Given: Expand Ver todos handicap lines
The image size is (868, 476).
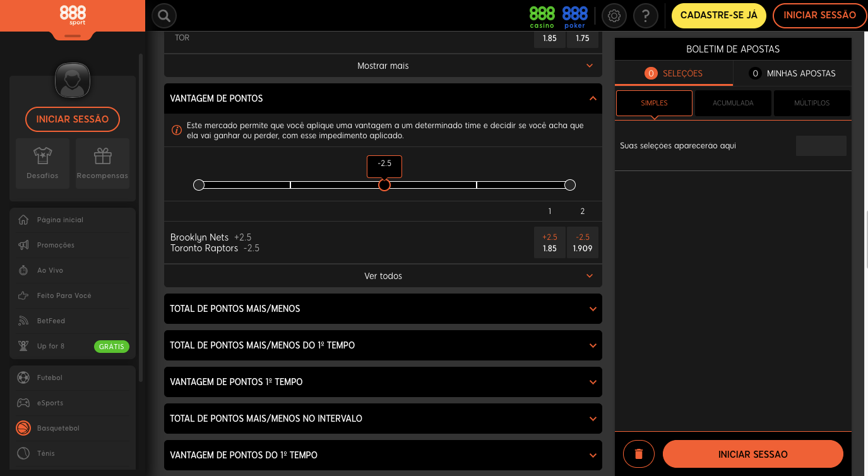Looking at the screenshot, I should coord(383,276).
